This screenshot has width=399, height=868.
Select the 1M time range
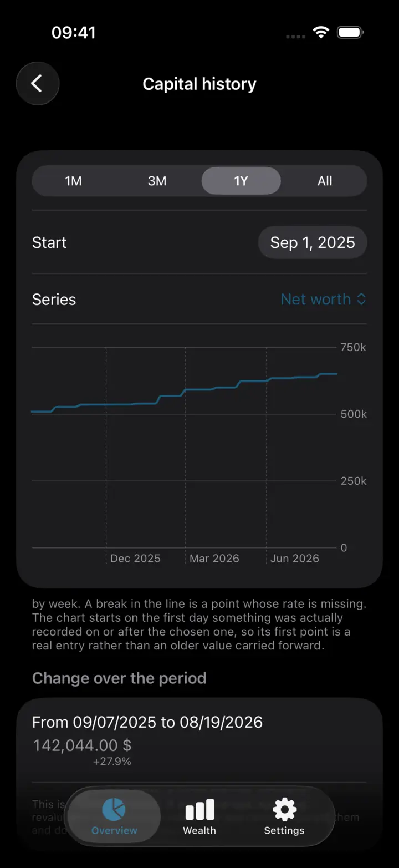pyautogui.click(x=74, y=181)
